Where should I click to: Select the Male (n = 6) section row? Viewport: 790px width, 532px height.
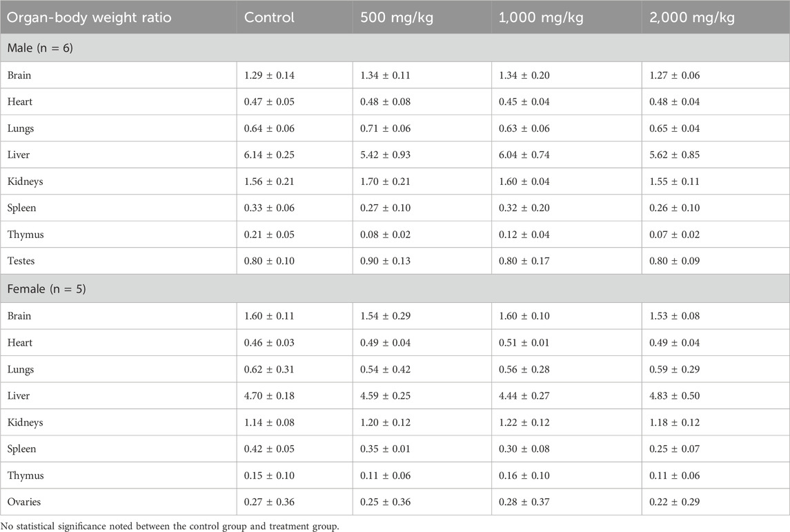41,48
